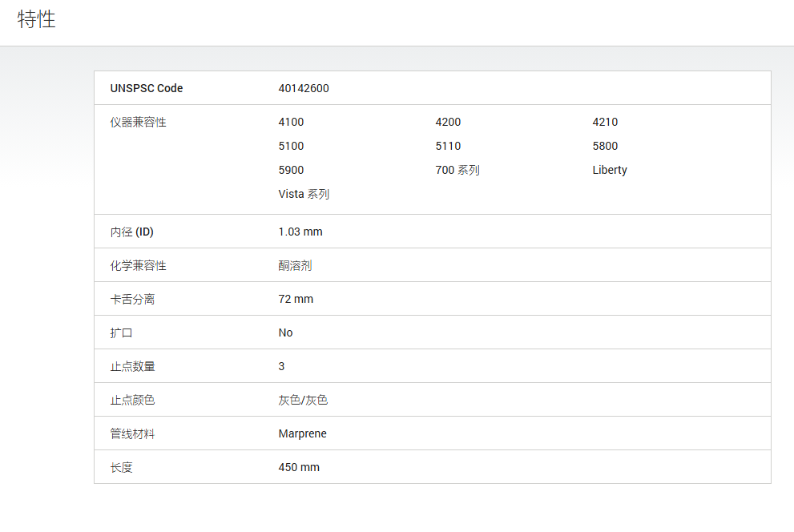
Task: Click the 管线材料 value Marprene
Action: point(302,433)
